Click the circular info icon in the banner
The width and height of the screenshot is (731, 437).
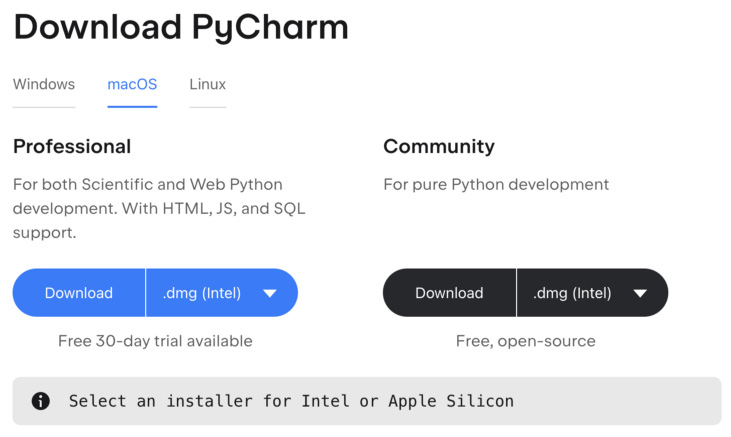[x=41, y=401]
